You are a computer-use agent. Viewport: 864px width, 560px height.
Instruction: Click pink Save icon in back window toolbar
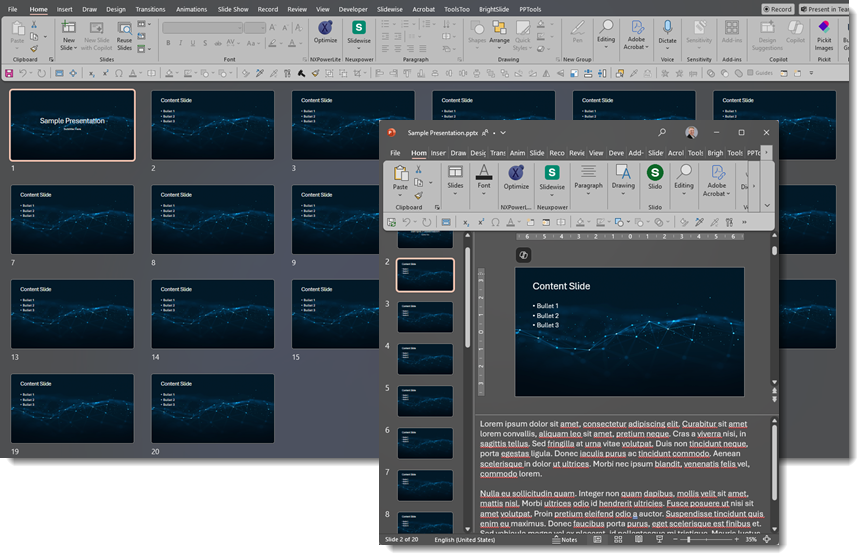pos(9,73)
